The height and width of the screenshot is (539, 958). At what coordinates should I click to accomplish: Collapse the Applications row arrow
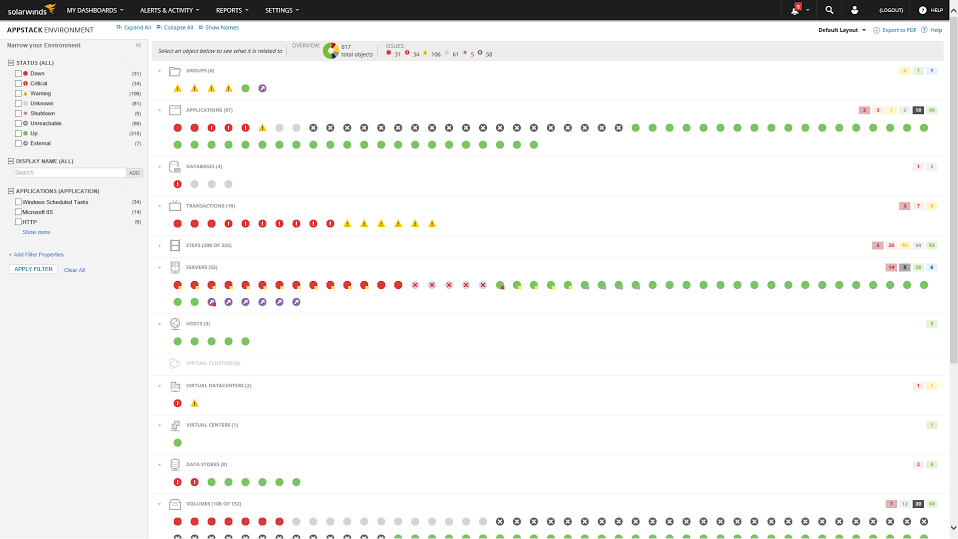[x=159, y=111]
